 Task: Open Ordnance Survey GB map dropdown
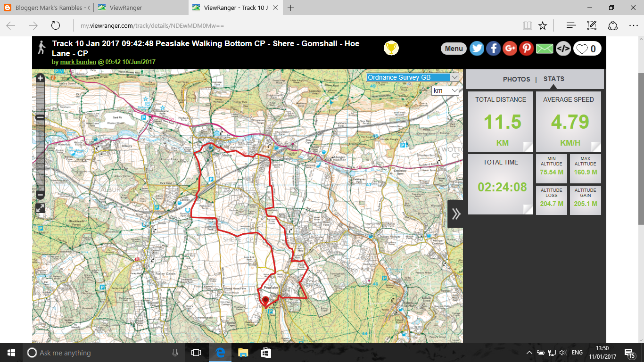413,77
